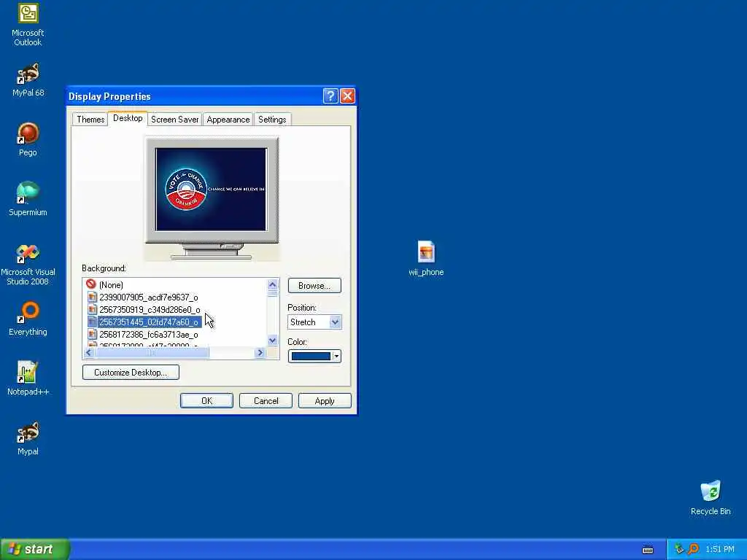Open the Settings tab
Image resolution: width=747 pixels, height=560 pixels.
click(x=272, y=120)
